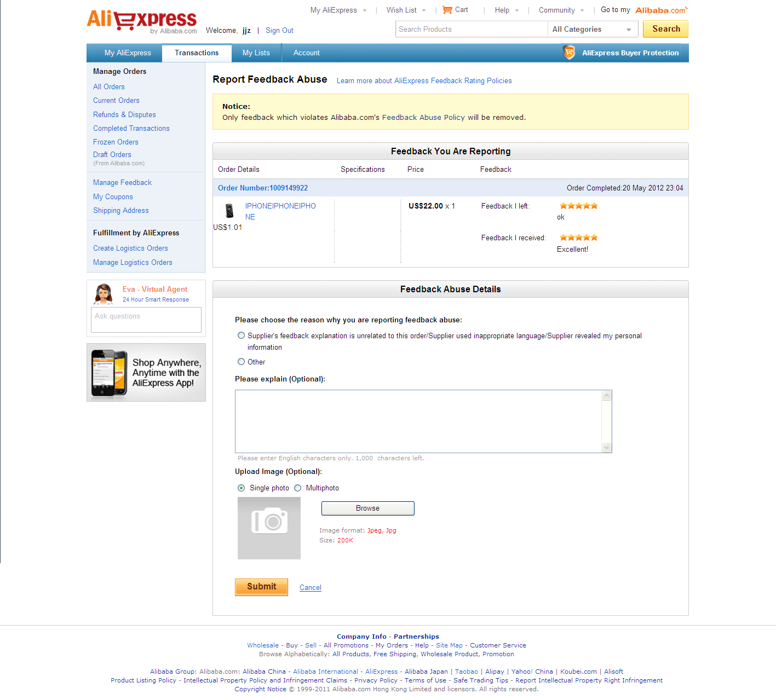Viewport: 776px width, 700px height.
Task: Click the orange Submit button
Action: point(261,587)
